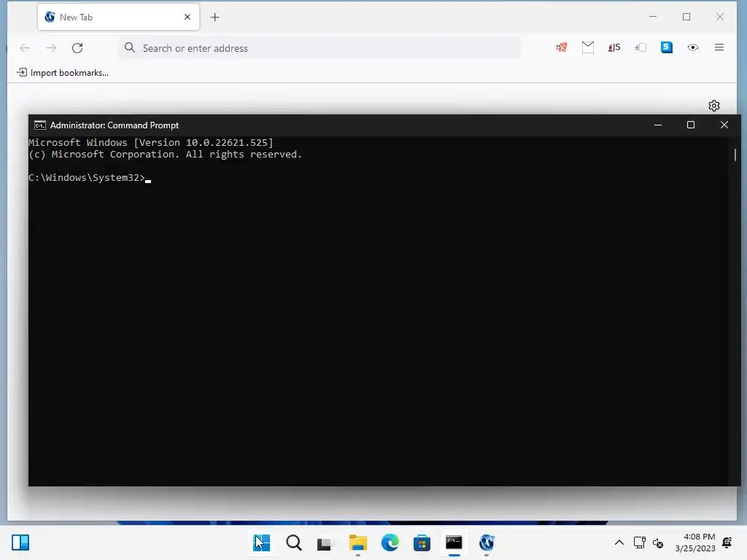Click the red shield extension icon in browser toolbar
This screenshot has width=747, height=560.
click(562, 47)
